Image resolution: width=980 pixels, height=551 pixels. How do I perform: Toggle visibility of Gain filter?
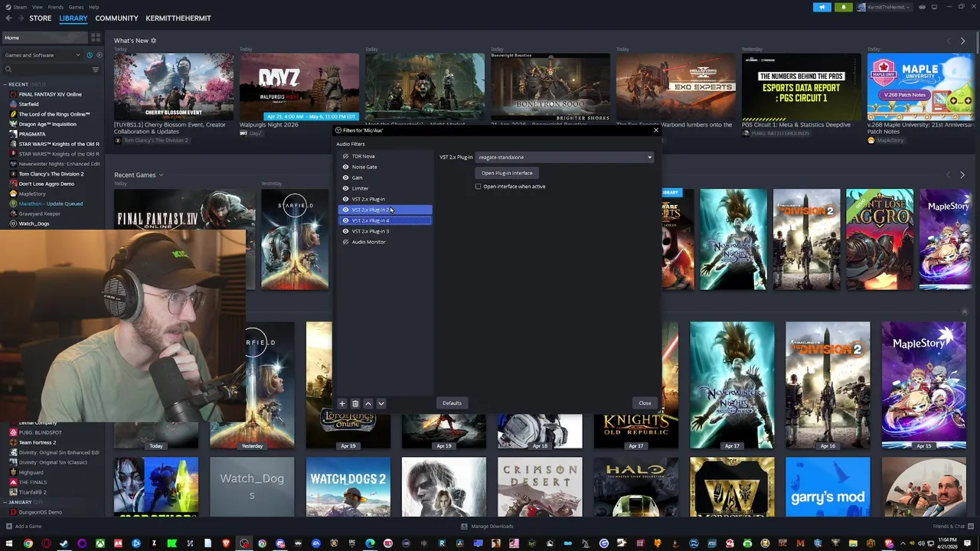(345, 178)
